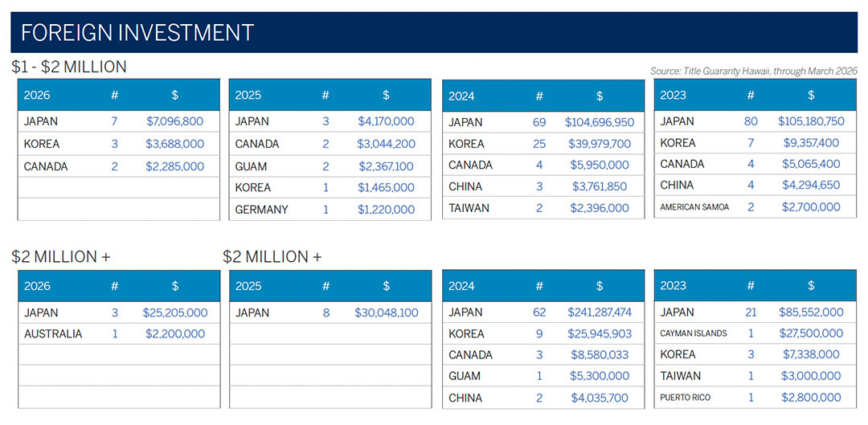Click the $9,357,400 Korea value
The height and width of the screenshot is (425, 868).
coord(811,143)
